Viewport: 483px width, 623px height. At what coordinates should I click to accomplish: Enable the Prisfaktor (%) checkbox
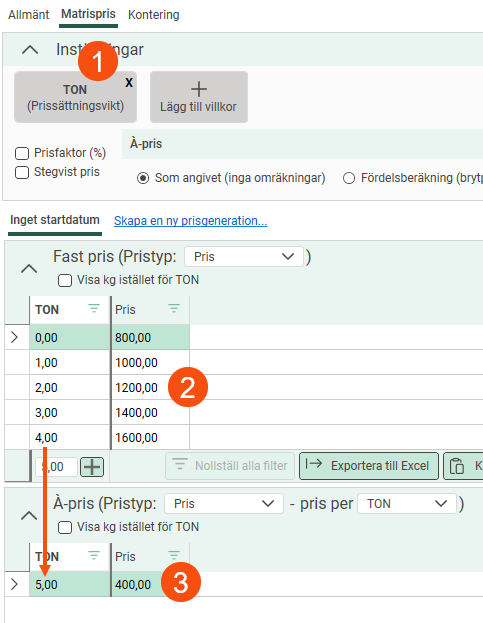point(22,153)
